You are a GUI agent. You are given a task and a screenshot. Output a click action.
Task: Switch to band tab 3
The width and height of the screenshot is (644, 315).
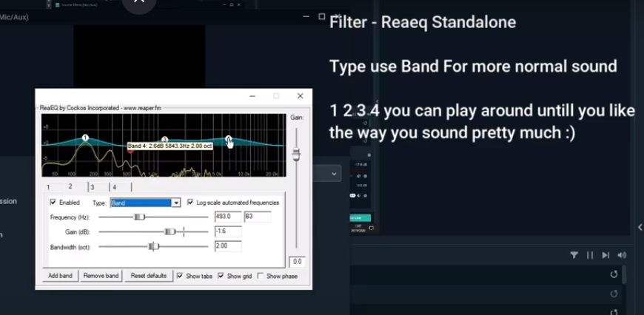pyautogui.click(x=93, y=187)
